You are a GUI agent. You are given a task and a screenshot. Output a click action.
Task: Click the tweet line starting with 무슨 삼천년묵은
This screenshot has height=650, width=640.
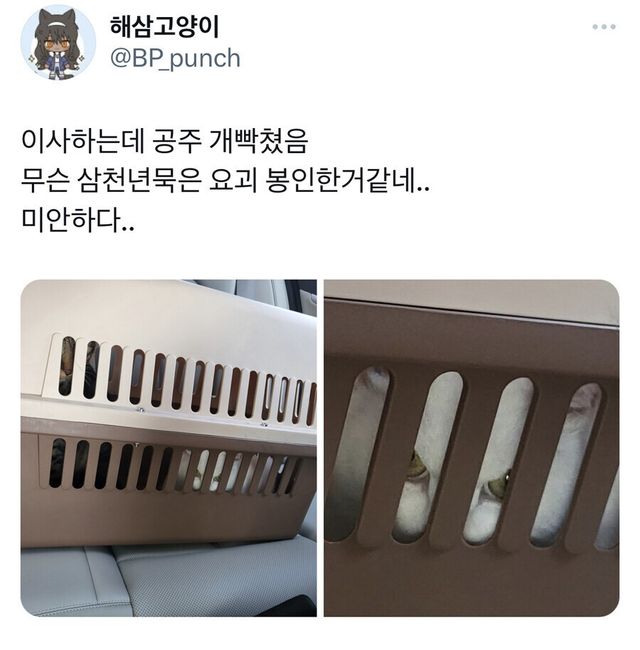(x=225, y=182)
